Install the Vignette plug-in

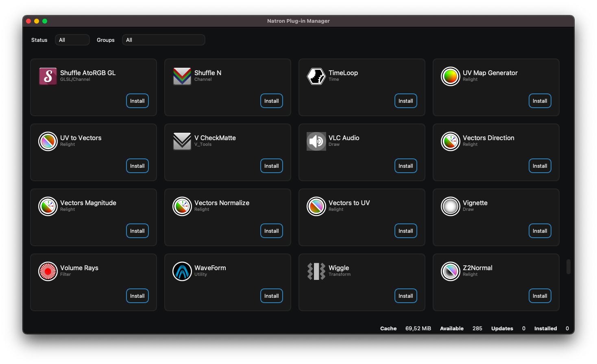pos(540,231)
